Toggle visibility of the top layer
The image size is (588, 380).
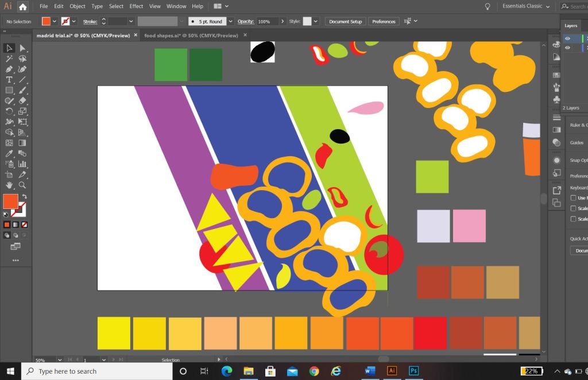(x=567, y=38)
